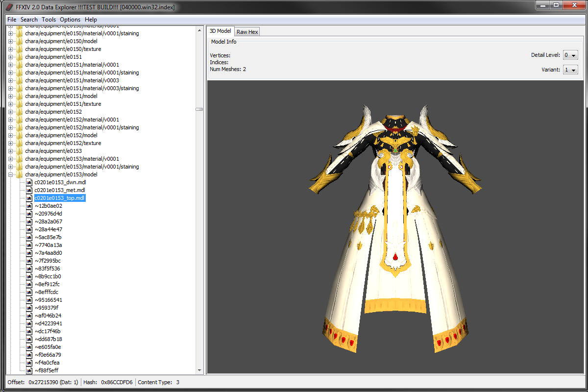
Task: Open the Variant dropdown
Action: click(x=570, y=70)
